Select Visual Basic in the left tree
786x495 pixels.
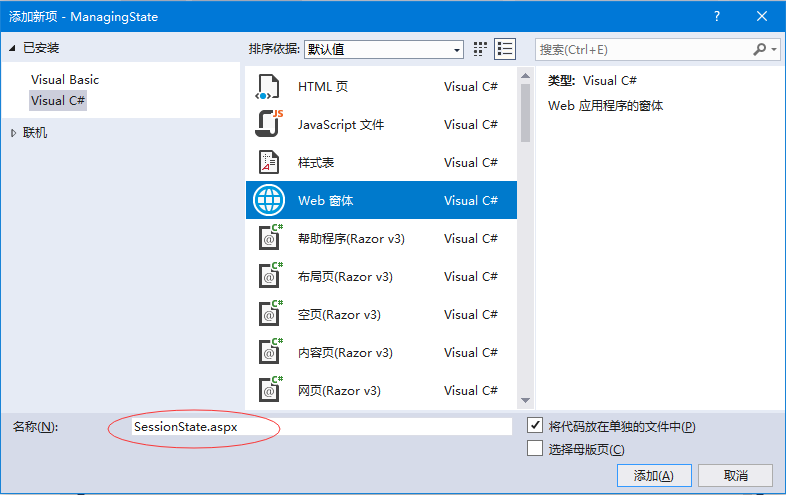click(x=65, y=80)
